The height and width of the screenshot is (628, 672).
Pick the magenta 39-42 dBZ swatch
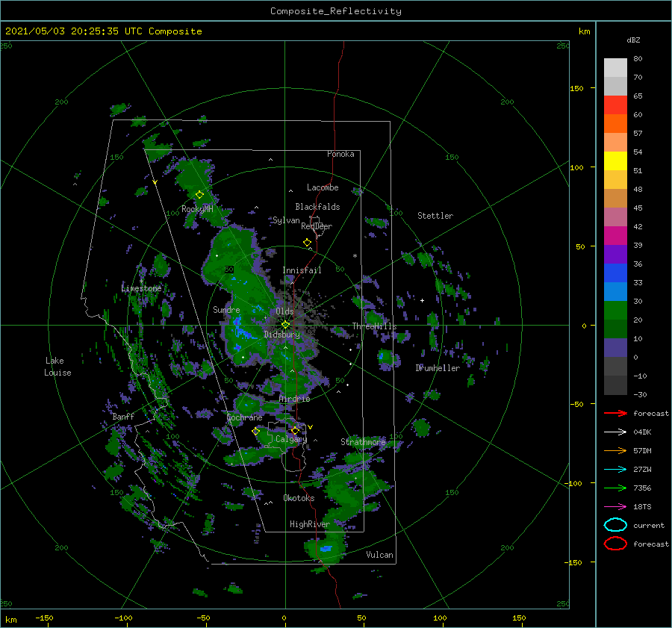click(615, 236)
